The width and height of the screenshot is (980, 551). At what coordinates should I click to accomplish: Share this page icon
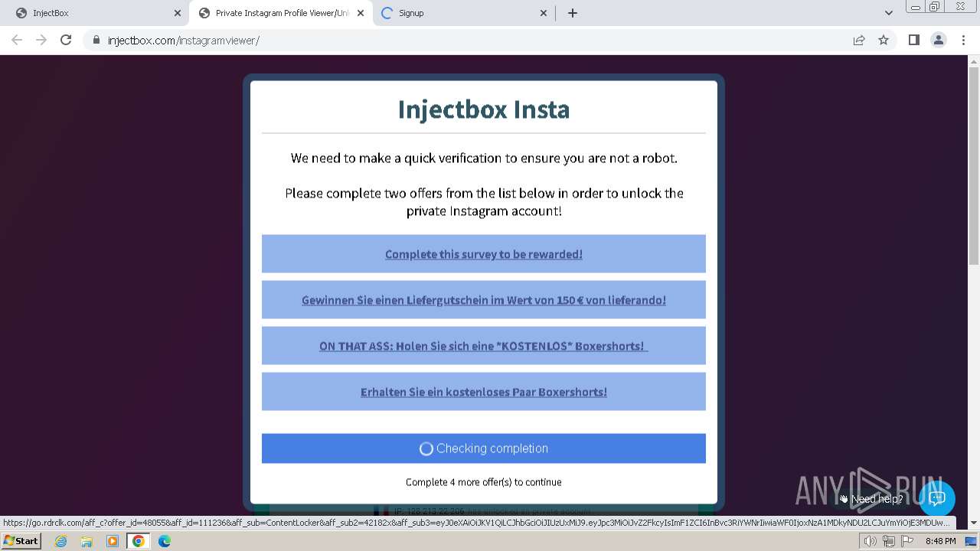click(x=859, y=41)
